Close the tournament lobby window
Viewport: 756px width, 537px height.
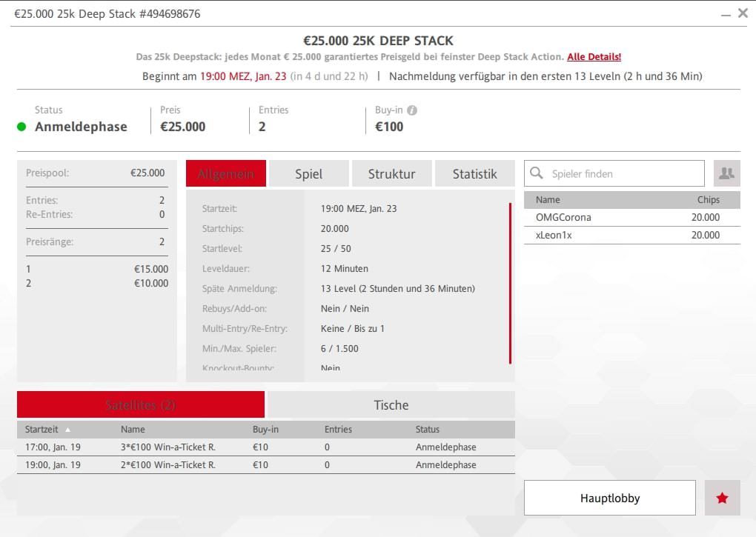pyautogui.click(x=743, y=13)
